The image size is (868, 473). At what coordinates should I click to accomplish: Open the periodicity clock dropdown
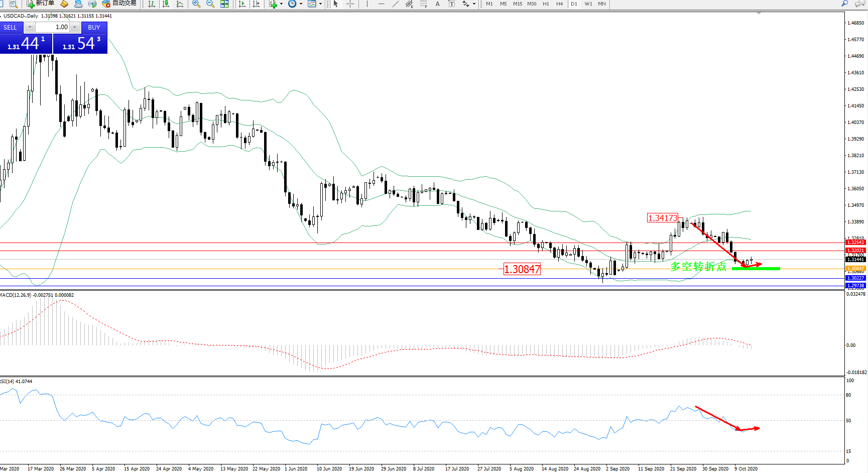301,4
